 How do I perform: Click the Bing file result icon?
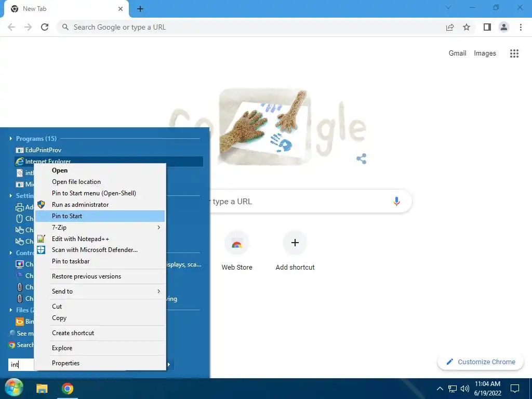pyautogui.click(x=20, y=321)
